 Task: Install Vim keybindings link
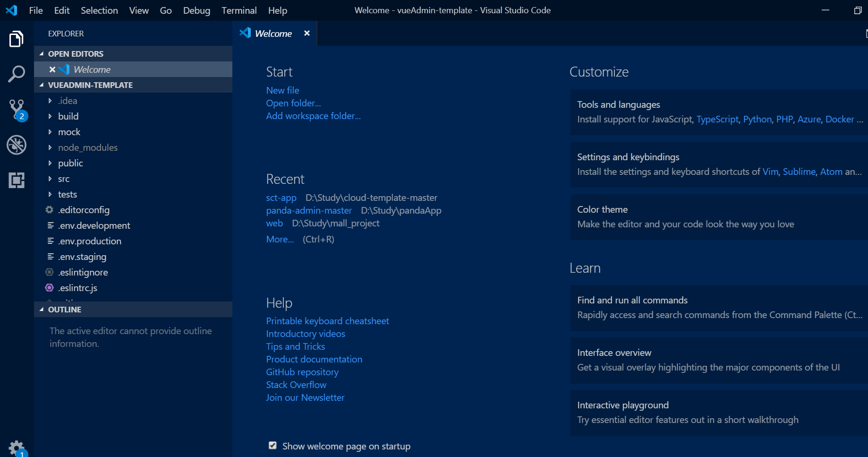770,172
